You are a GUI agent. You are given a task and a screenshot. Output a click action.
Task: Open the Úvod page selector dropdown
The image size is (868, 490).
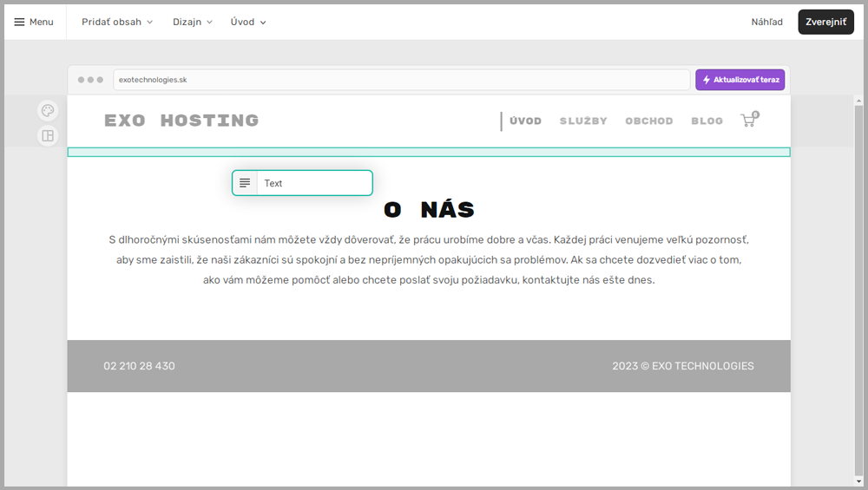248,22
